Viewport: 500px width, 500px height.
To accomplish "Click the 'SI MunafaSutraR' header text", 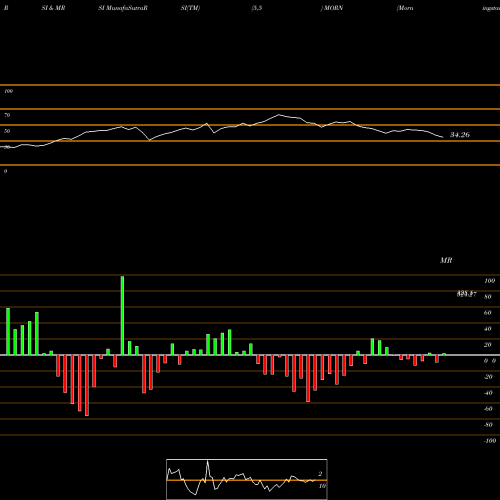I will (123, 8).
